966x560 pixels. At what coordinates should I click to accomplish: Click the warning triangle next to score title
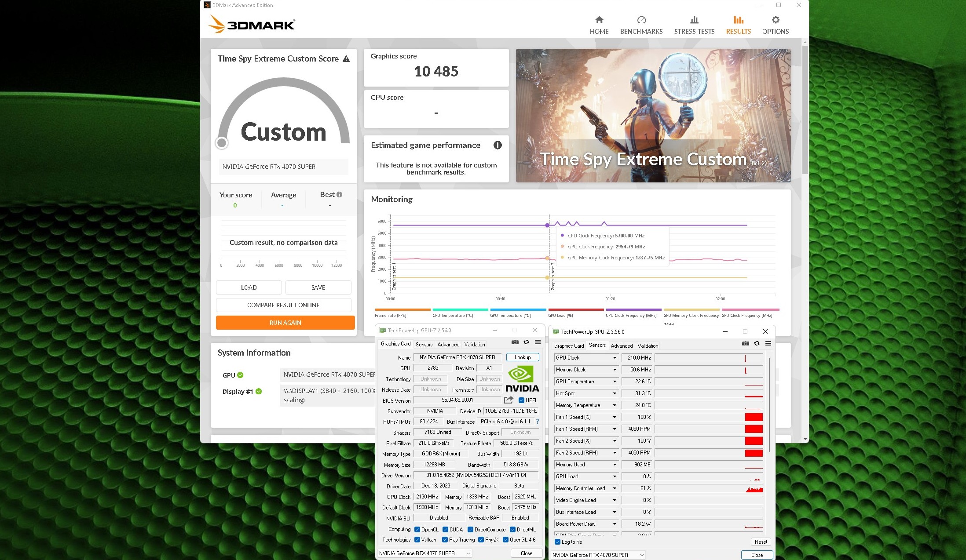coord(346,59)
